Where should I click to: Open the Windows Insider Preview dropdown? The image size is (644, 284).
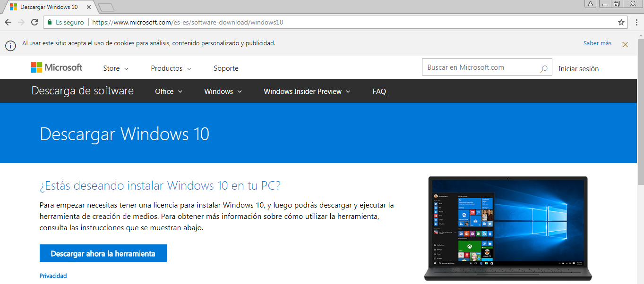[x=306, y=91]
